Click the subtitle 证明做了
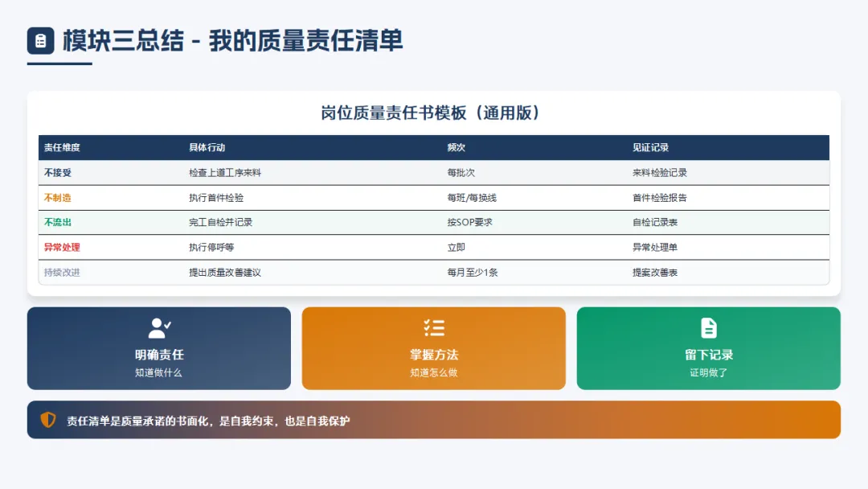The image size is (868, 489). (709, 372)
